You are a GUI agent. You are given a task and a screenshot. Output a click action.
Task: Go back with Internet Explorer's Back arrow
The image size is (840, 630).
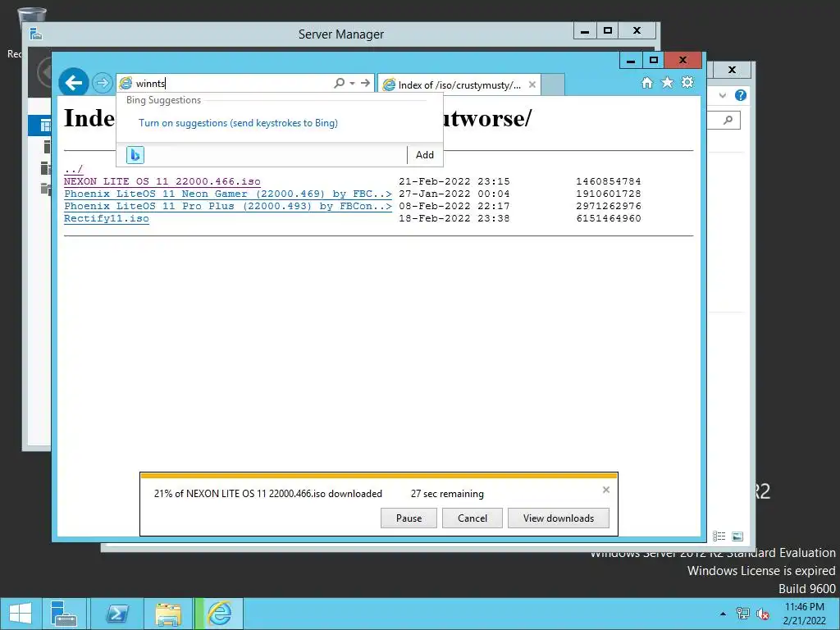point(73,83)
